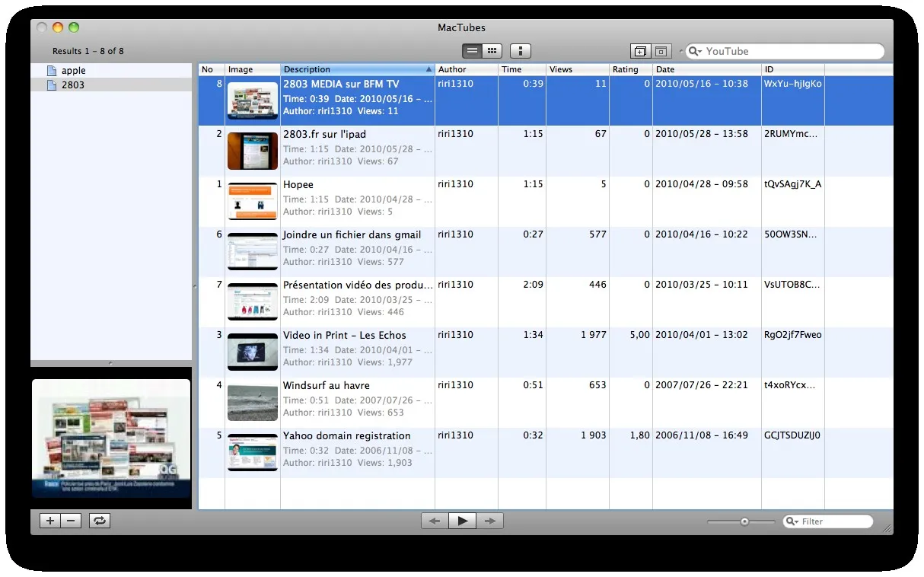924x577 pixels.
Task: Sort by the Views column header
Action: point(578,69)
